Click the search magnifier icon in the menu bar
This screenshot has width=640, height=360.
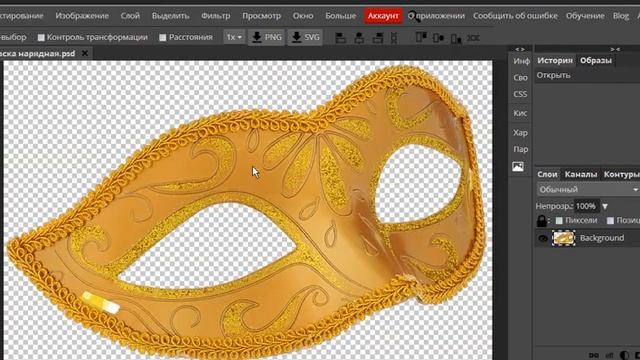pos(414,16)
